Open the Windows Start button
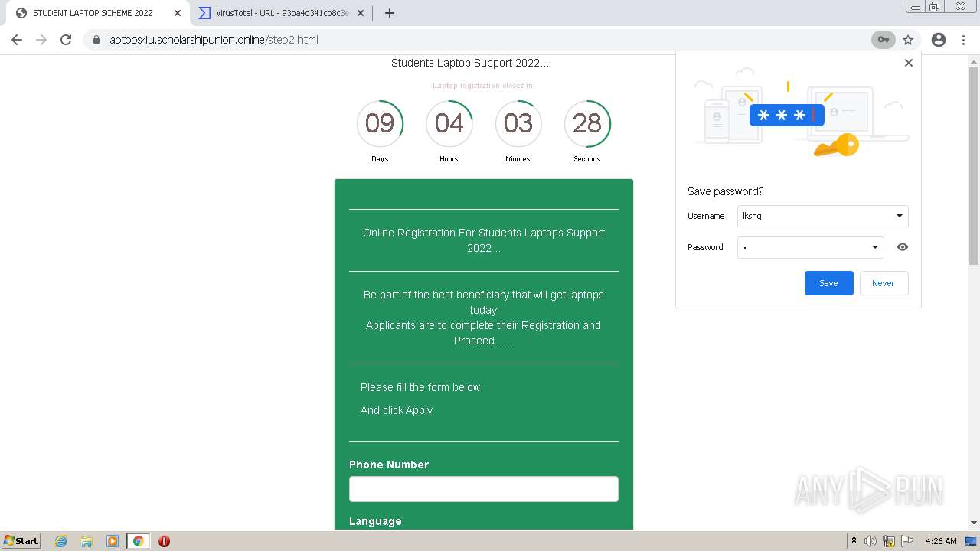Viewport: 980px width, 551px height. pos(21,540)
